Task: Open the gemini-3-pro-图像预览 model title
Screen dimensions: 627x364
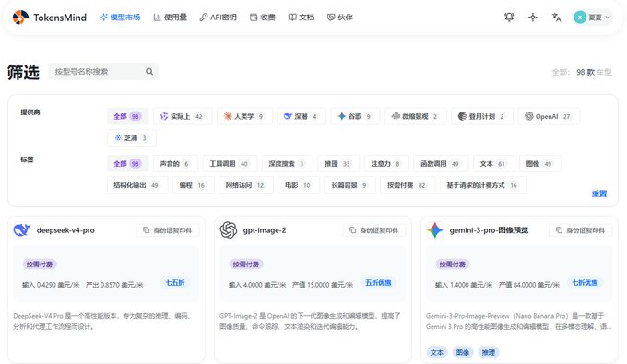Action: tap(489, 230)
